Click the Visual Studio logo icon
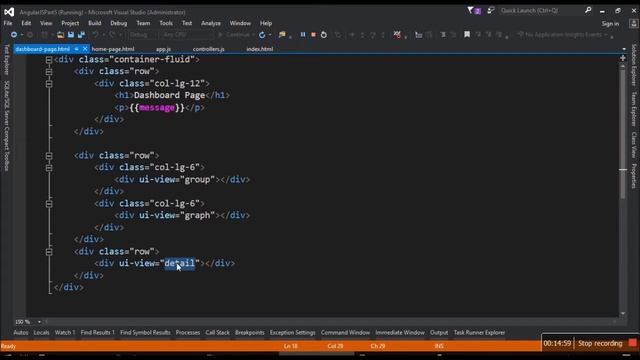The width and height of the screenshot is (640, 360). click(x=9, y=12)
